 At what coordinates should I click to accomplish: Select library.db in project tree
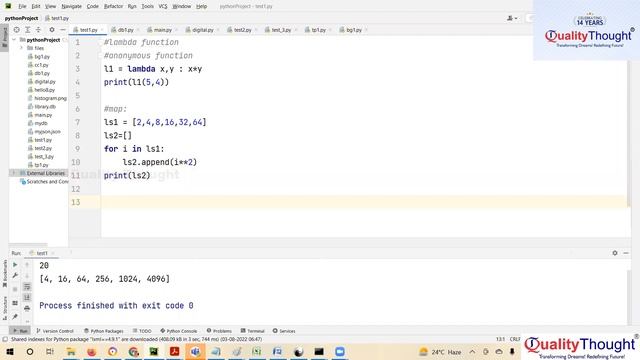point(42,107)
